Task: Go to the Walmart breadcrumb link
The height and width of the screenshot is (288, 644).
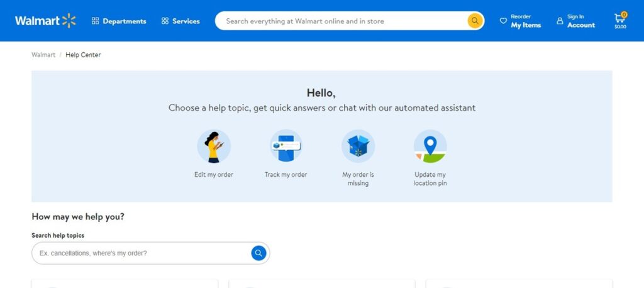Action: point(43,55)
